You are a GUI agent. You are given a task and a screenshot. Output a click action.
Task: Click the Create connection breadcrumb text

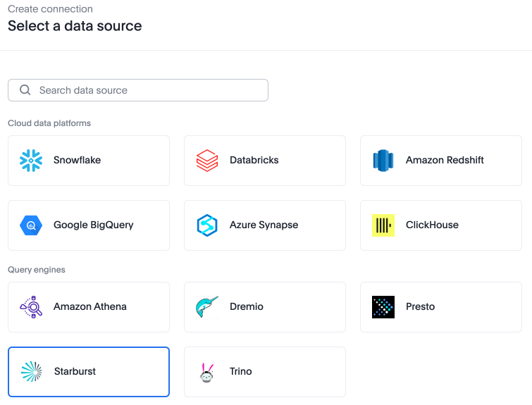(x=50, y=9)
